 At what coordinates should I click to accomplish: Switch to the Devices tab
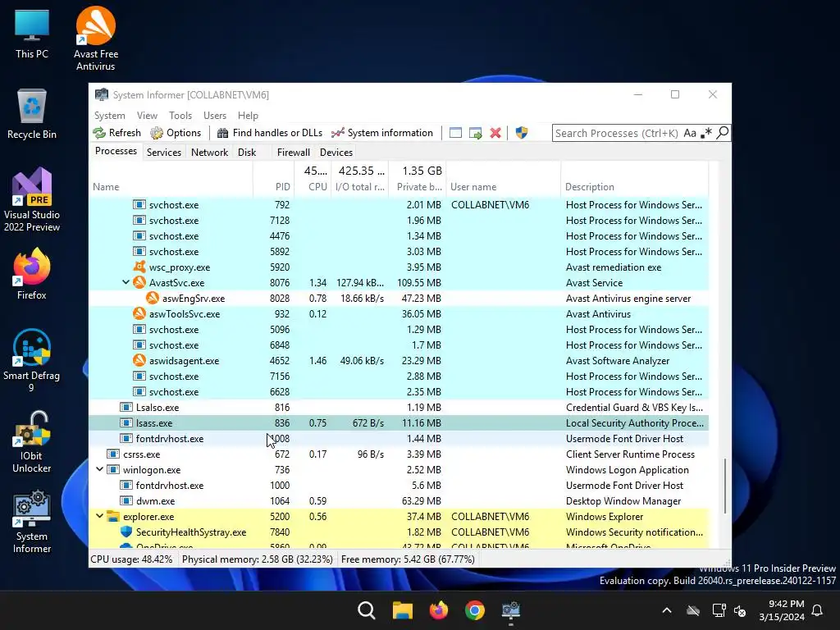[x=336, y=152]
